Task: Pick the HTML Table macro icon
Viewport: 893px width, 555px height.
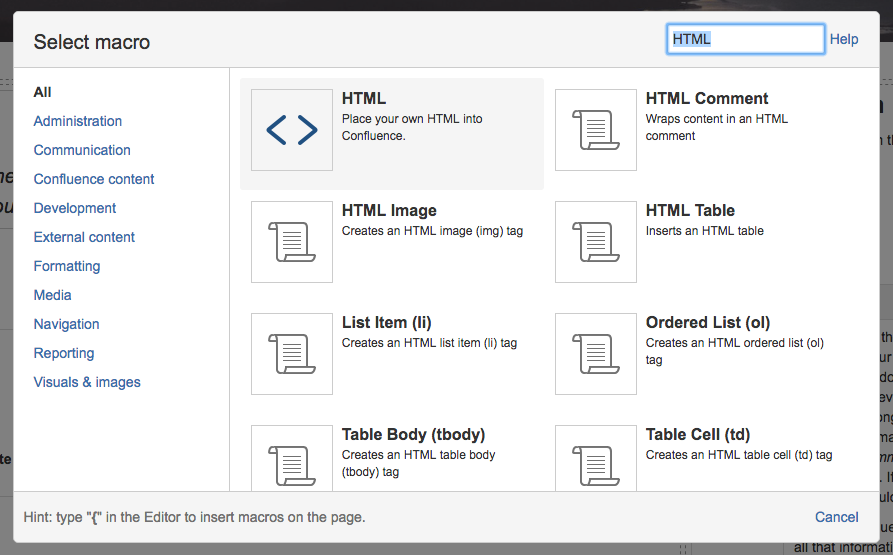Action: tap(596, 242)
